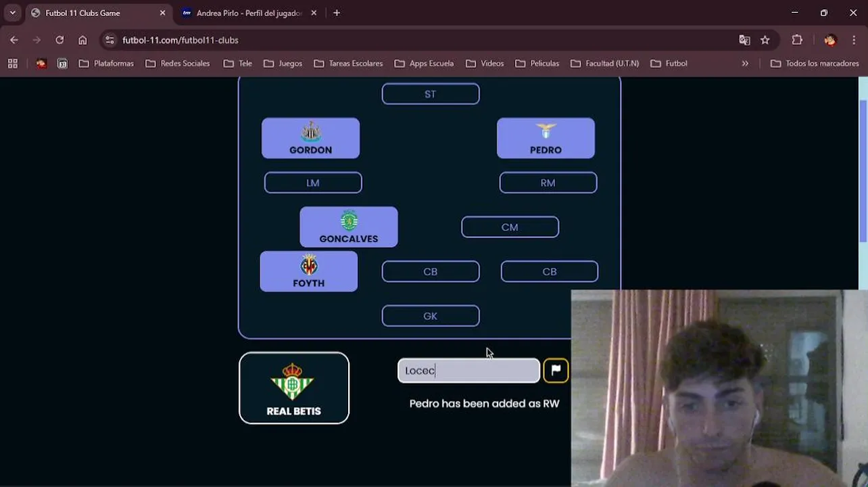This screenshot has height=487, width=868.
Task: Open the Futbol bookmark folder
Action: pos(669,64)
